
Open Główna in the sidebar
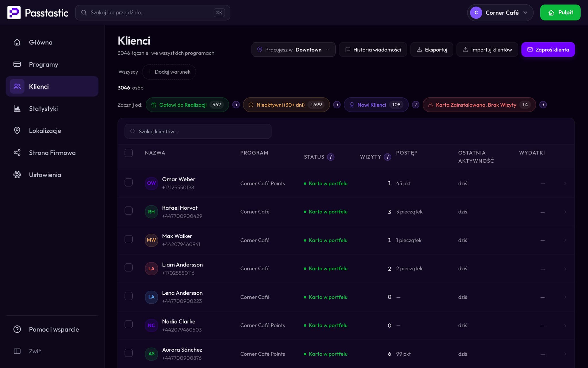52,42
